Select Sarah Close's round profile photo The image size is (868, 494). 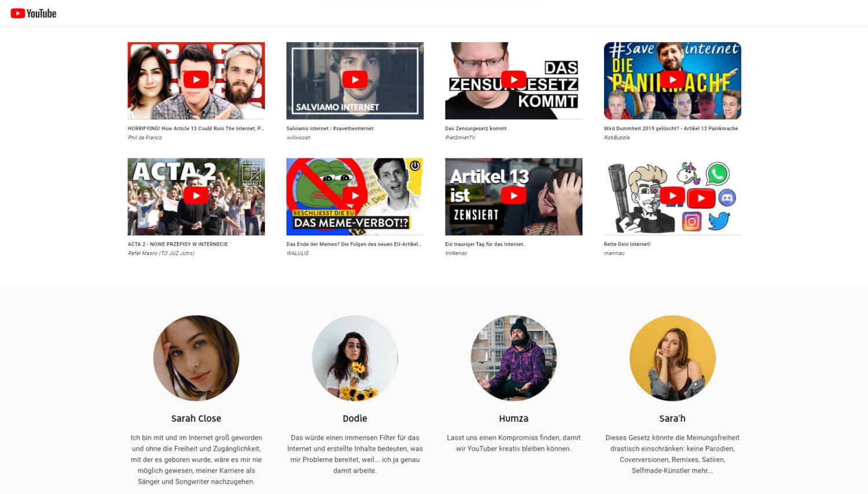click(196, 358)
